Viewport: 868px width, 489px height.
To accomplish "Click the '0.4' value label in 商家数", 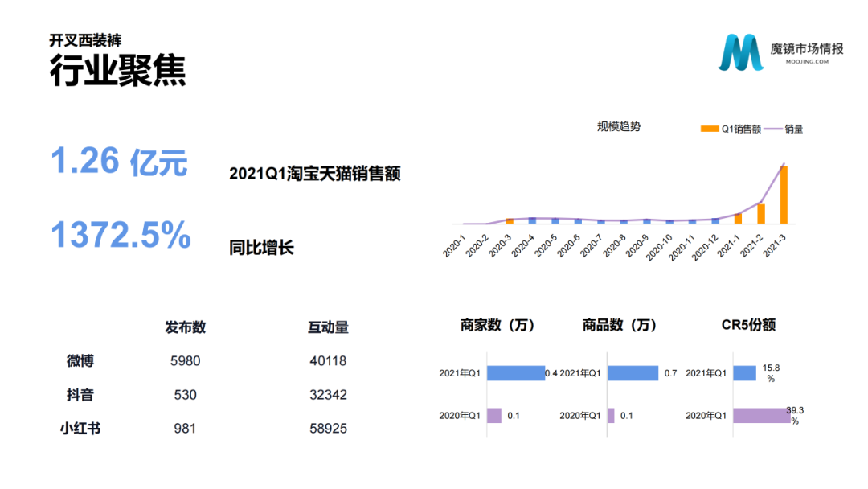I will click(x=551, y=373).
